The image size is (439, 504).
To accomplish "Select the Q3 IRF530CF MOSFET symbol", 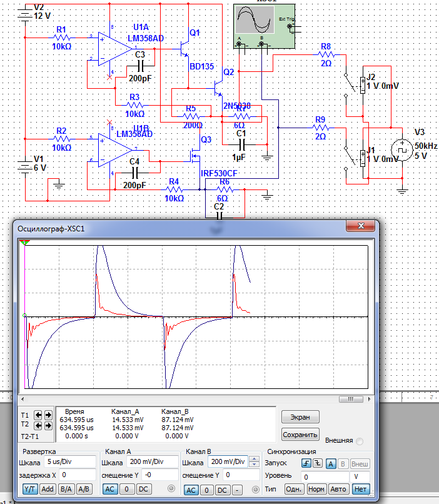I will [x=195, y=156].
